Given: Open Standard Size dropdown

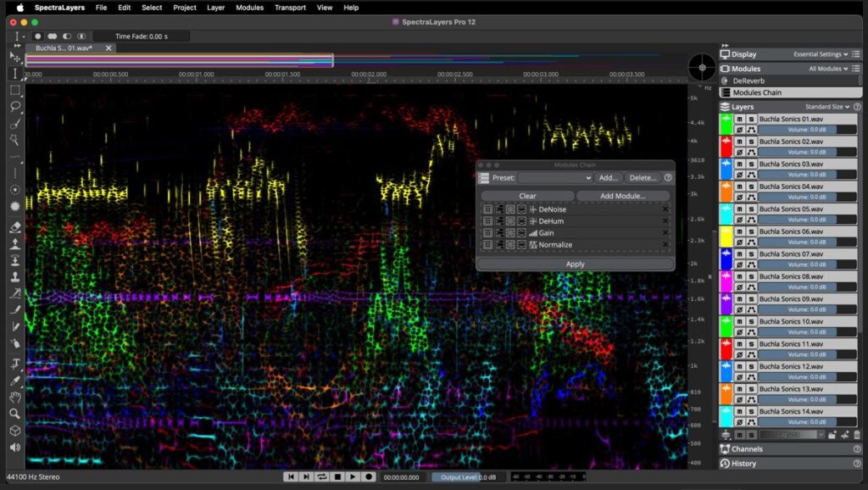Looking at the screenshot, I should coord(827,107).
